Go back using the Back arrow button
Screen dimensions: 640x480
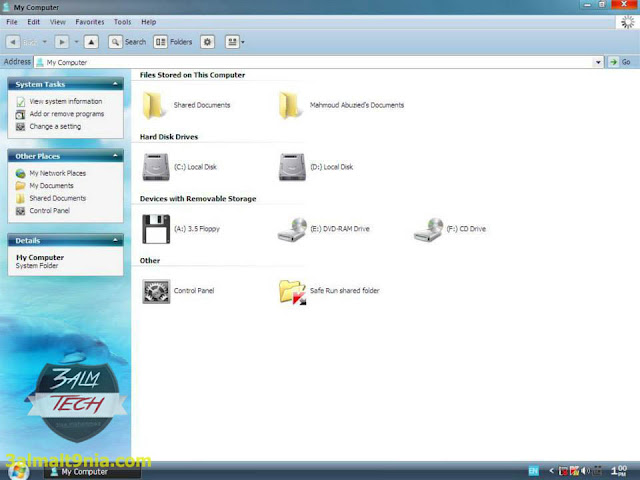[13, 42]
